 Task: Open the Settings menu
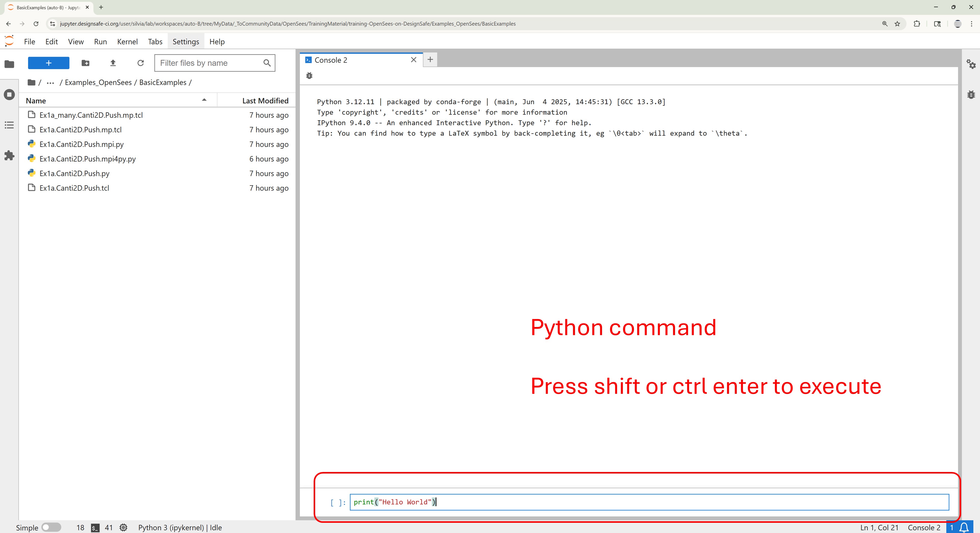186,41
